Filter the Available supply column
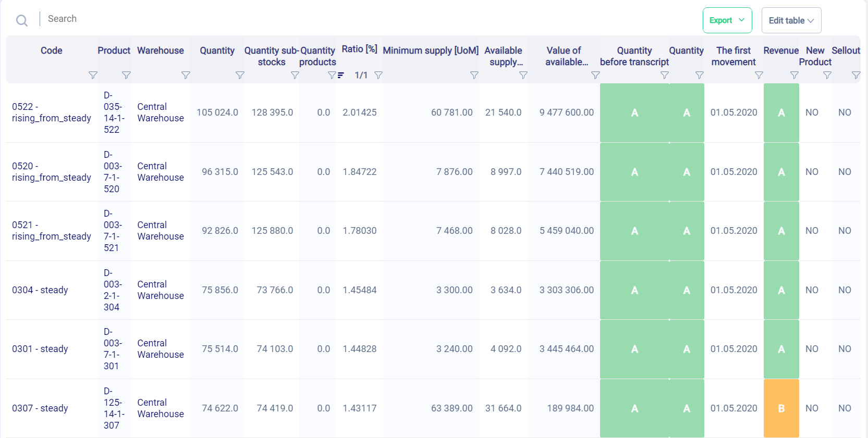This screenshot has width=868, height=438. tap(523, 76)
